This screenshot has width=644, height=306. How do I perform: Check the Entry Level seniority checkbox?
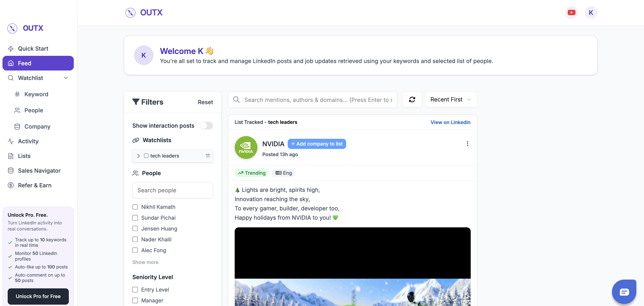[x=135, y=290]
